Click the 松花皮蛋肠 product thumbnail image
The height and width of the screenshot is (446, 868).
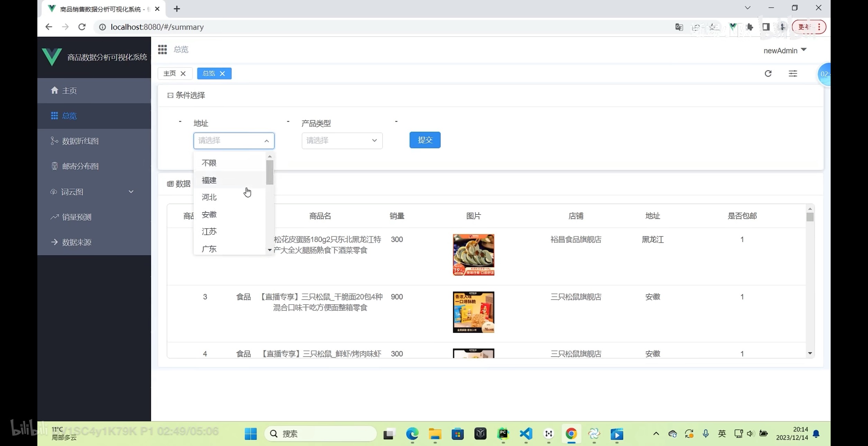click(473, 255)
